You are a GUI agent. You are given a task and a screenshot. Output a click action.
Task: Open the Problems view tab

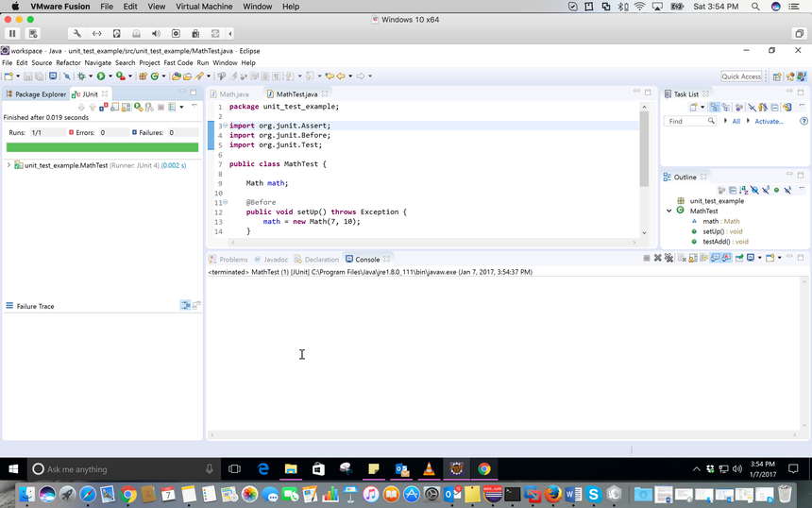click(232, 259)
